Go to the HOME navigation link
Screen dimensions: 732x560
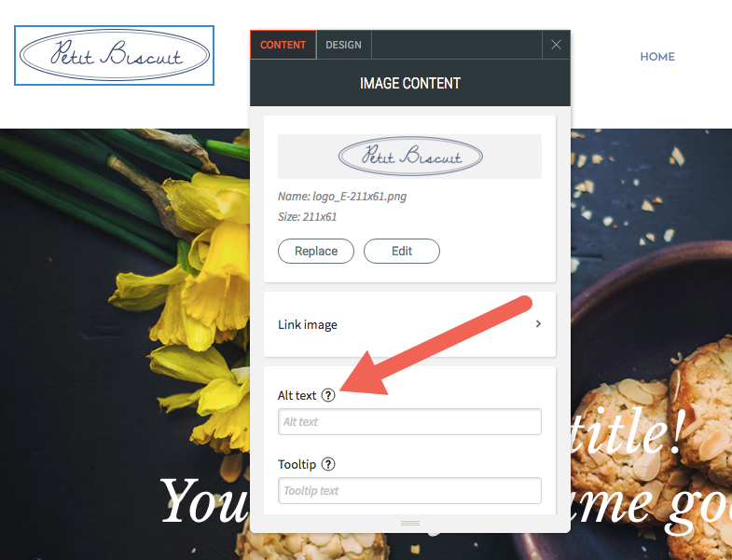[657, 57]
